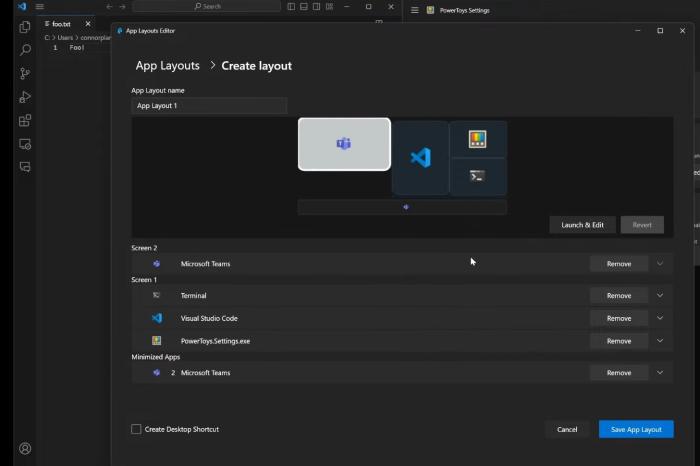This screenshot has height=466, width=700.
Task: Expand the Visual Studio Code row options
Action: pyautogui.click(x=660, y=318)
